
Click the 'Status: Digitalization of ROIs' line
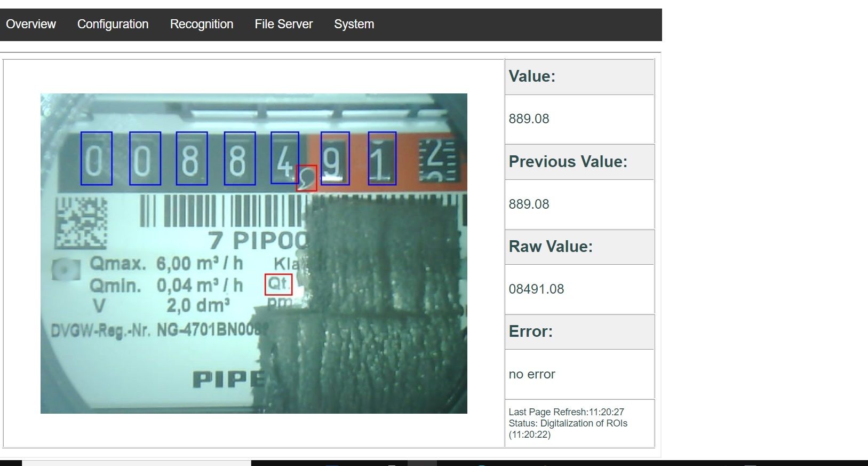pyautogui.click(x=568, y=423)
